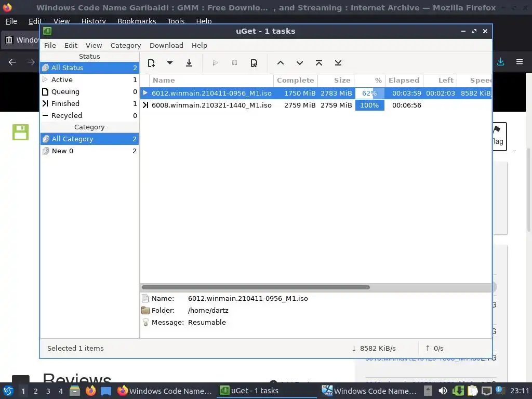The width and height of the screenshot is (532, 399).
Task: Open the uGet Download menu
Action: [166, 46]
